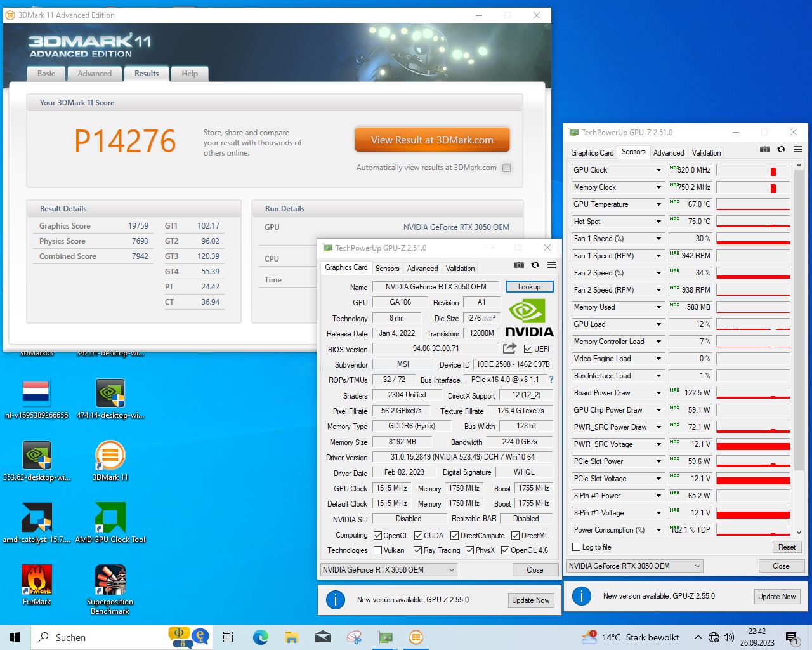Screen dimensions: 812x650
Task: Enable Log to file in Sensors window
Action: pyautogui.click(x=576, y=547)
